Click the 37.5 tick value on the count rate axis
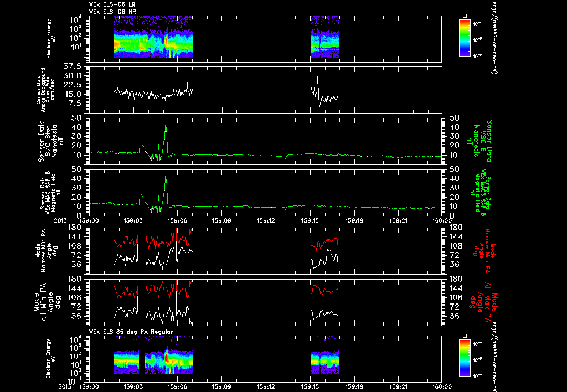 (73, 66)
